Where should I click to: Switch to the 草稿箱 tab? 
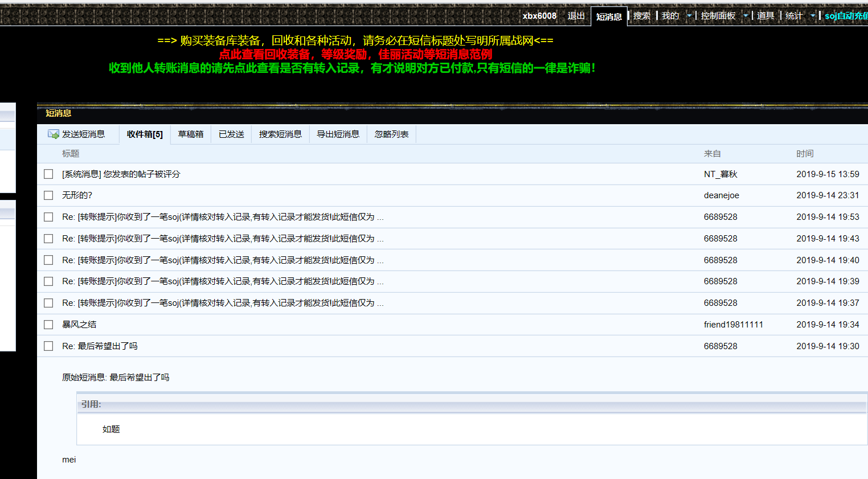pos(190,134)
